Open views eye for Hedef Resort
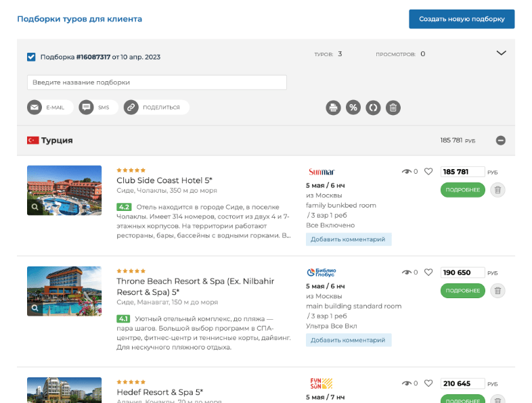 click(407, 383)
